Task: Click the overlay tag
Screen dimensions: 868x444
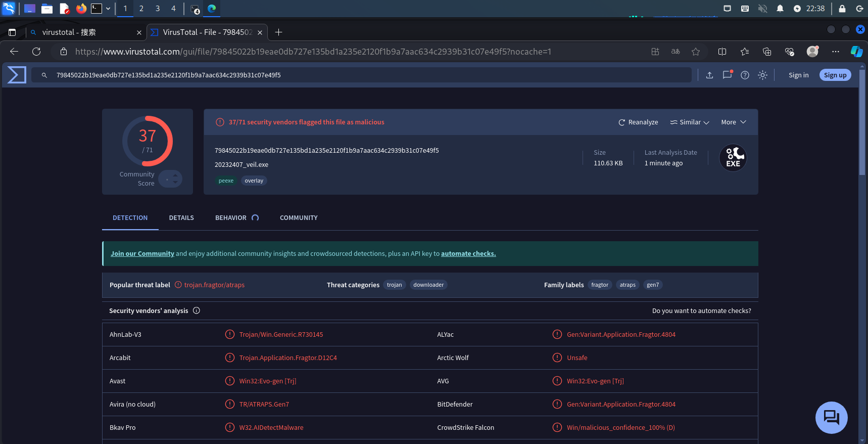Action: 254,181
